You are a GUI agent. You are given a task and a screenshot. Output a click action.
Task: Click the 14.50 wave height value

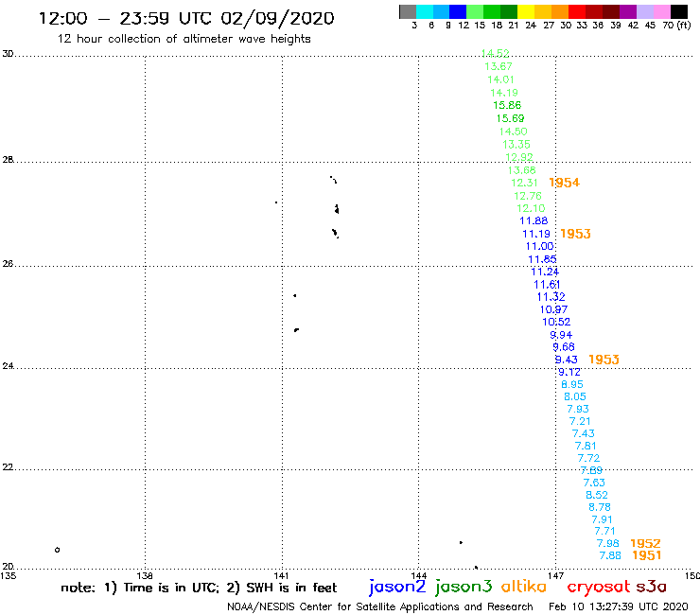(x=514, y=132)
